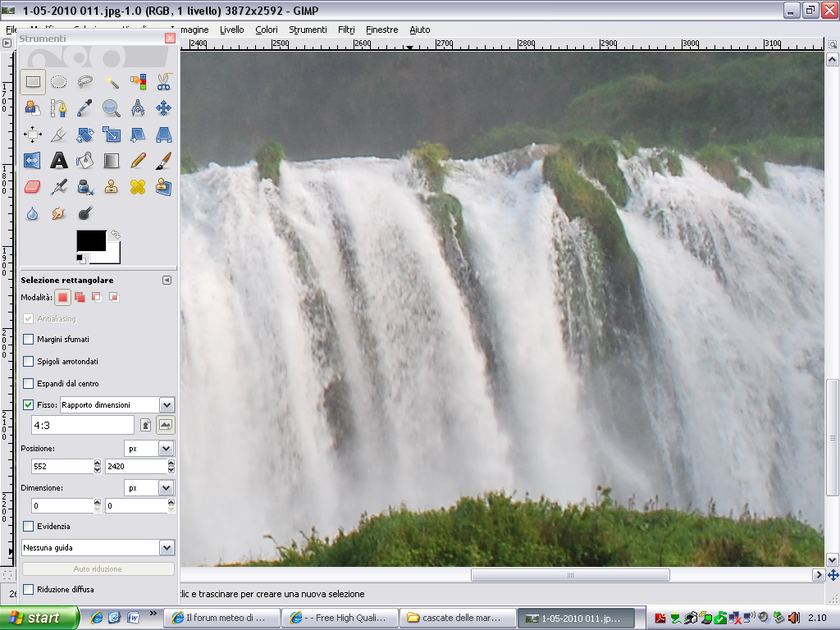The height and width of the screenshot is (630, 840).
Task: Select the Eraser tool
Action: (x=33, y=187)
